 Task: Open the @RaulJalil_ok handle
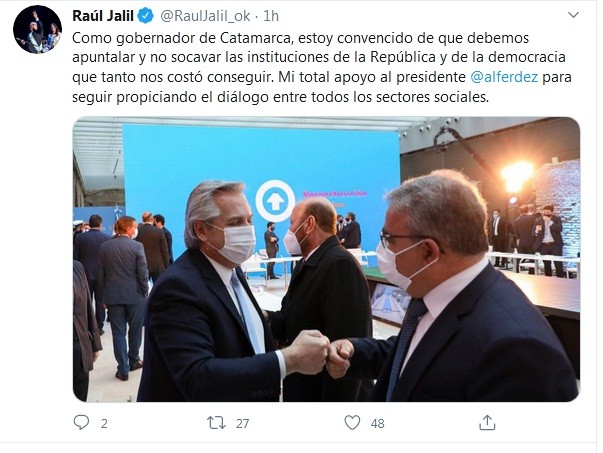tap(205, 16)
